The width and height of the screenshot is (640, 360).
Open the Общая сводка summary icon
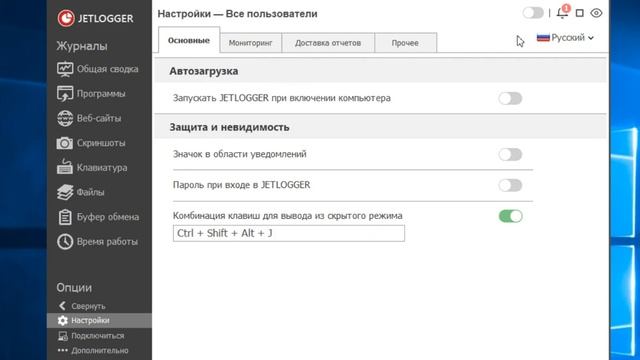point(65,69)
